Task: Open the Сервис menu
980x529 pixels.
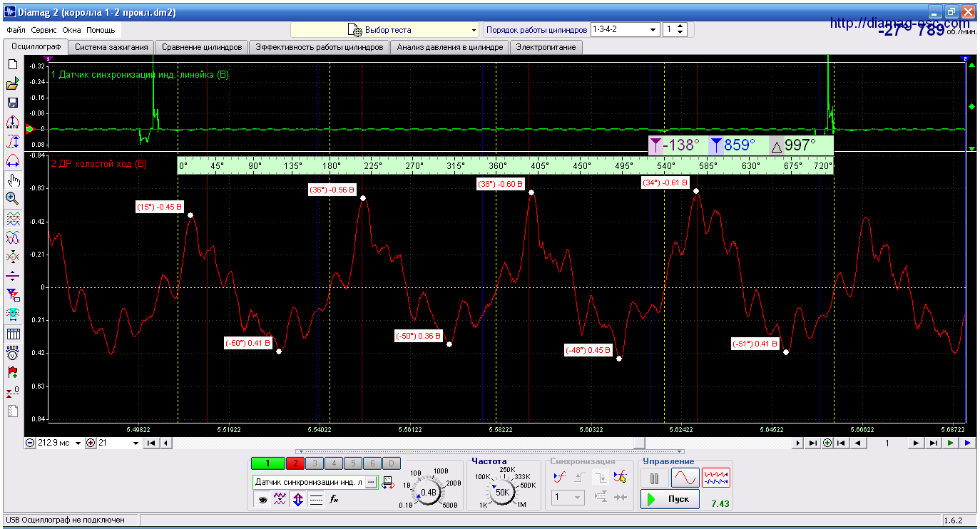Action: (44, 31)
